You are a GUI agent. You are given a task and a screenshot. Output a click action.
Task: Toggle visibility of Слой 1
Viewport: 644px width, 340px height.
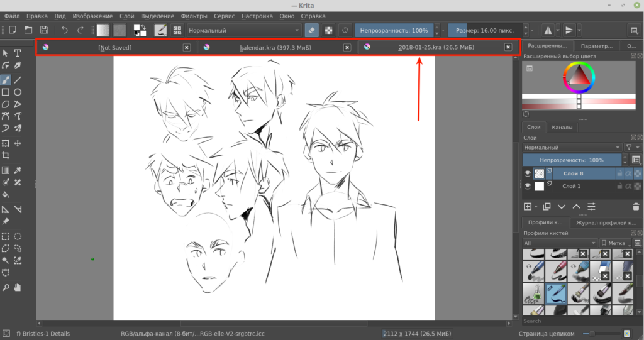click(528, 187)
